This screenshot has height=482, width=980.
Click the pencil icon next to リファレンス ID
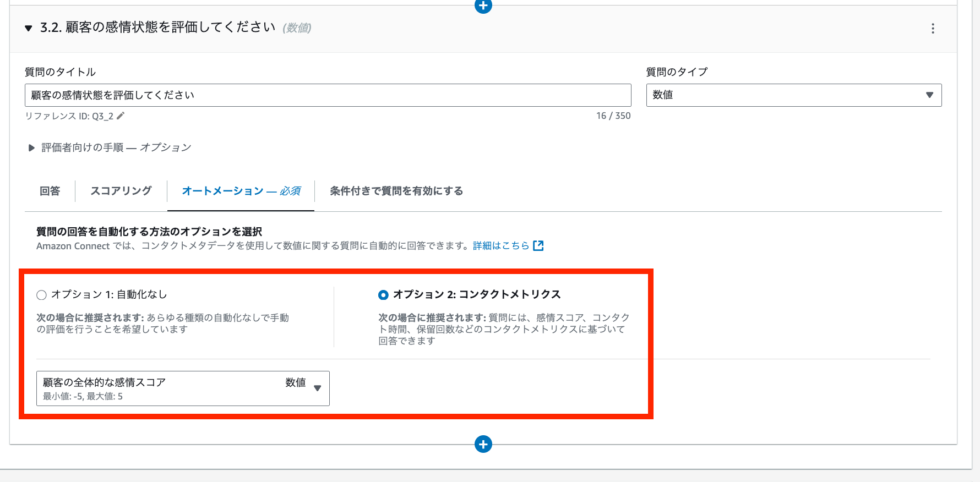tap(121, 116)
